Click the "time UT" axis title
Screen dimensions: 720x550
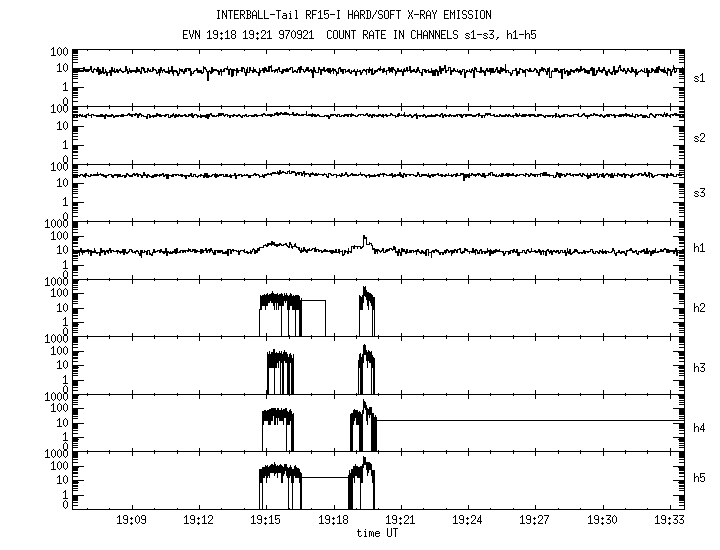click(x=378, y=534)
